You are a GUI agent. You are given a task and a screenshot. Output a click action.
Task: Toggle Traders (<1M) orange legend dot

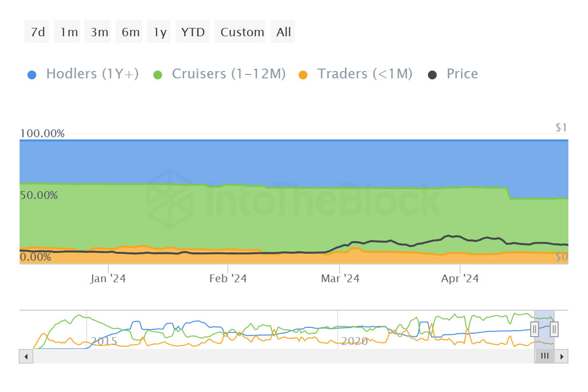(x=303, y=75)
